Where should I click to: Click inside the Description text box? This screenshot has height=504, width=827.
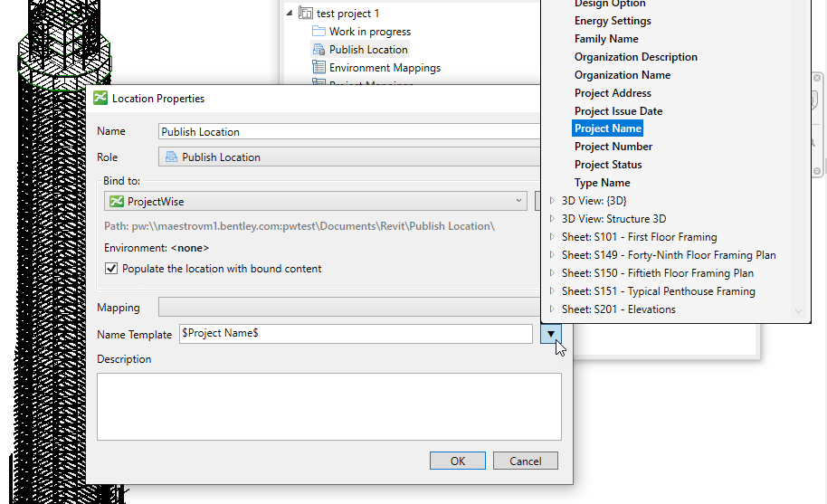point(329,406)
